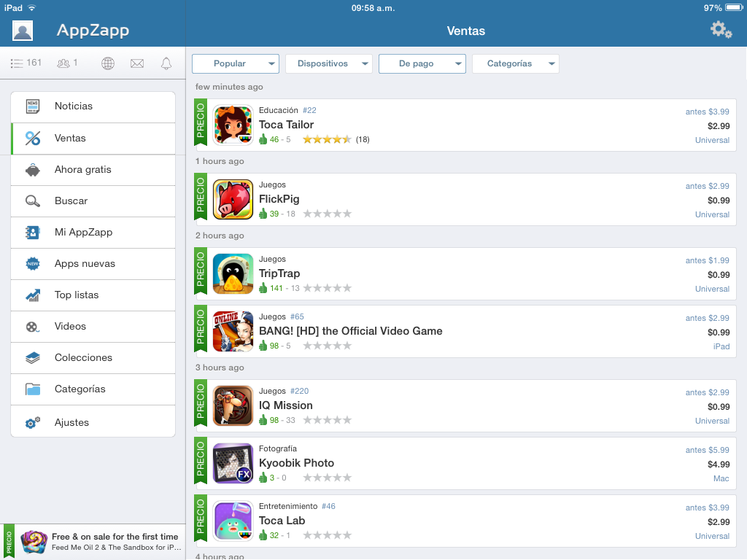Expand the Popular sort dropdown
This screenshot has height=560, width=747.
pyautogui.click(x=235, y=63)
